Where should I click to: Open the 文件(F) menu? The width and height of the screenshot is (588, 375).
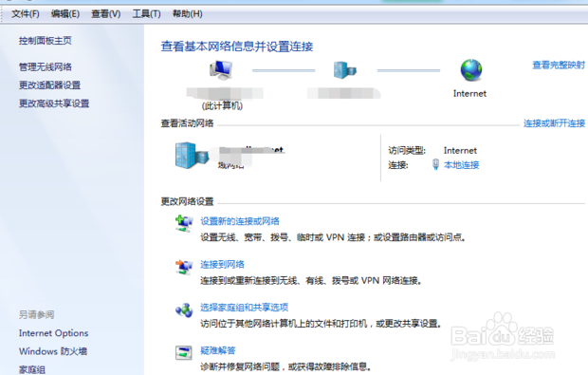click(x=25, y=14)
